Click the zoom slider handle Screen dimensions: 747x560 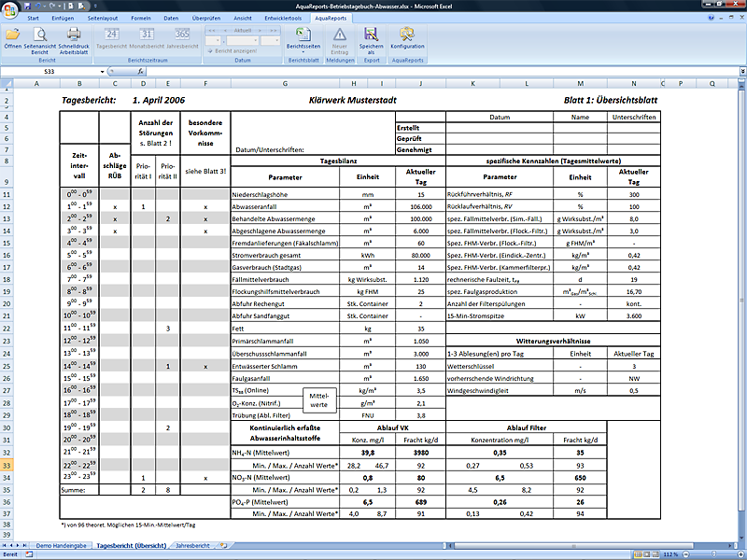coord(714,554)
